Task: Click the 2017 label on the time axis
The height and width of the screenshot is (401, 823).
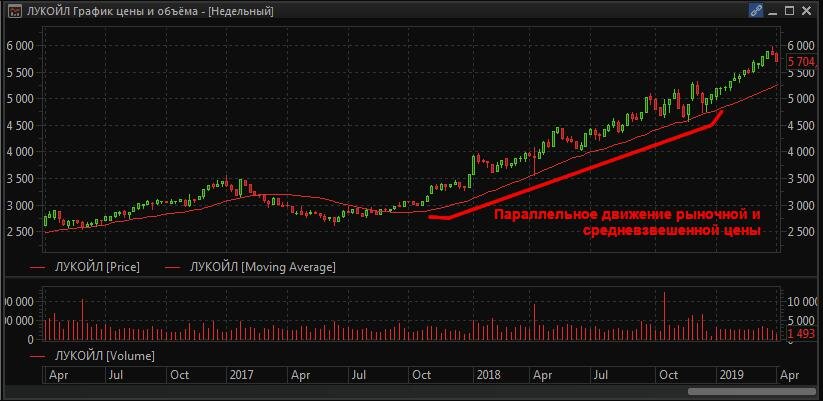Action: tap(241, 375)
